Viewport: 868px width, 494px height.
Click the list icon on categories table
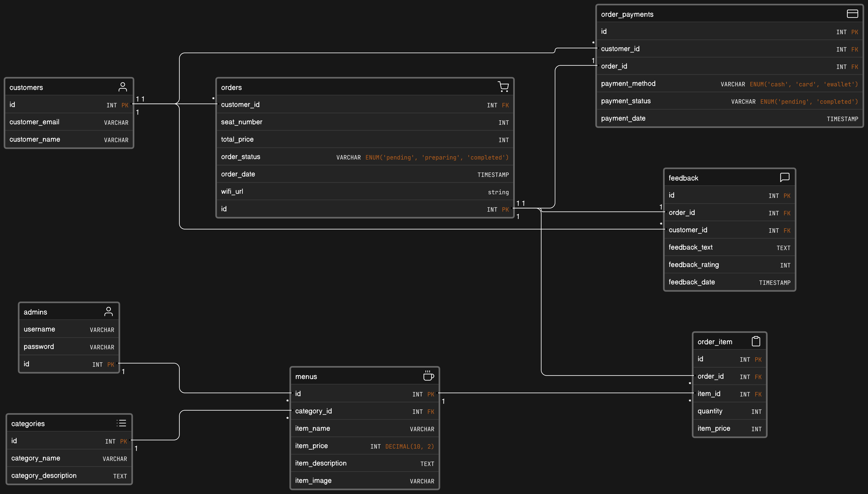pos(121,423)
